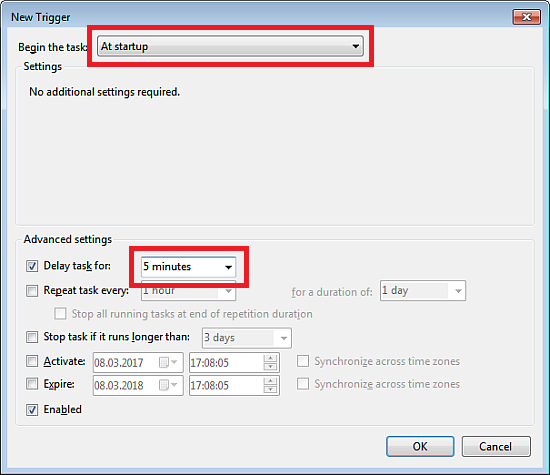
Task: Click the for a duration of label
Action: tap(332, 292)
